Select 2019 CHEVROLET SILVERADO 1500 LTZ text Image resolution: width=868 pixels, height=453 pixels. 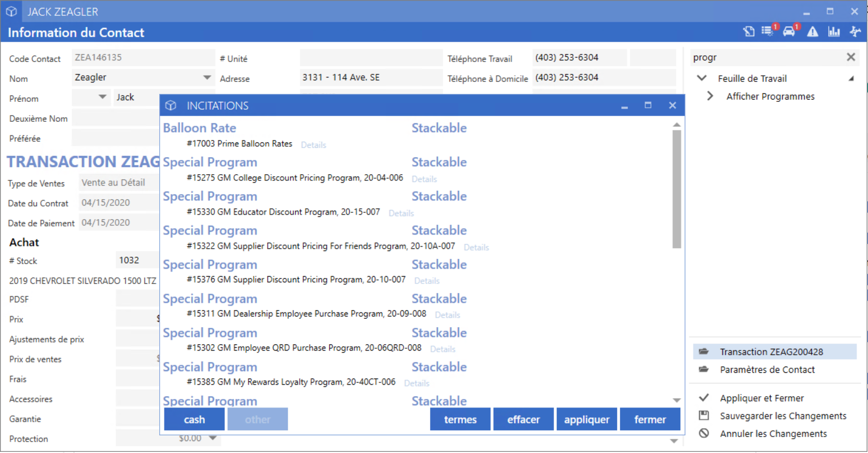[82, 281]
